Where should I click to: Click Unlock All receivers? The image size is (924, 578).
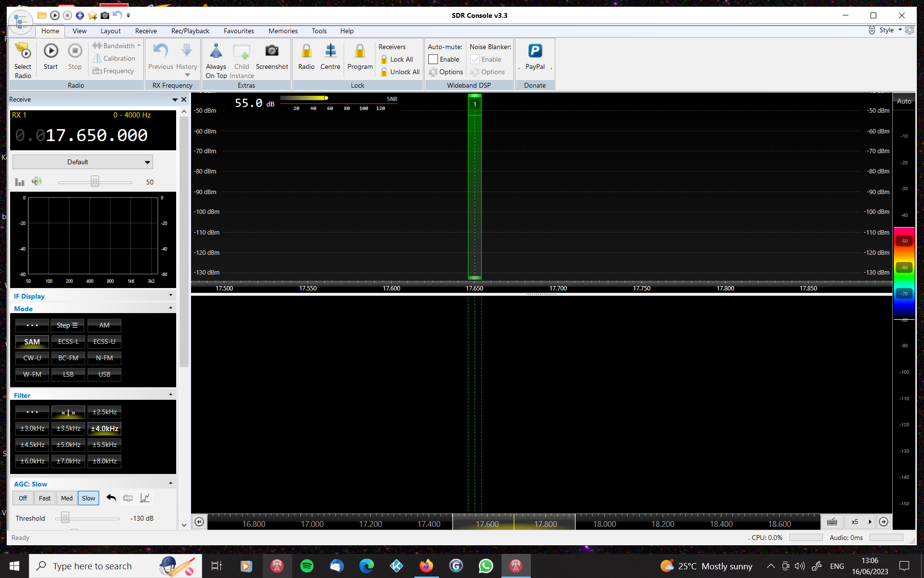pos(400,72)
